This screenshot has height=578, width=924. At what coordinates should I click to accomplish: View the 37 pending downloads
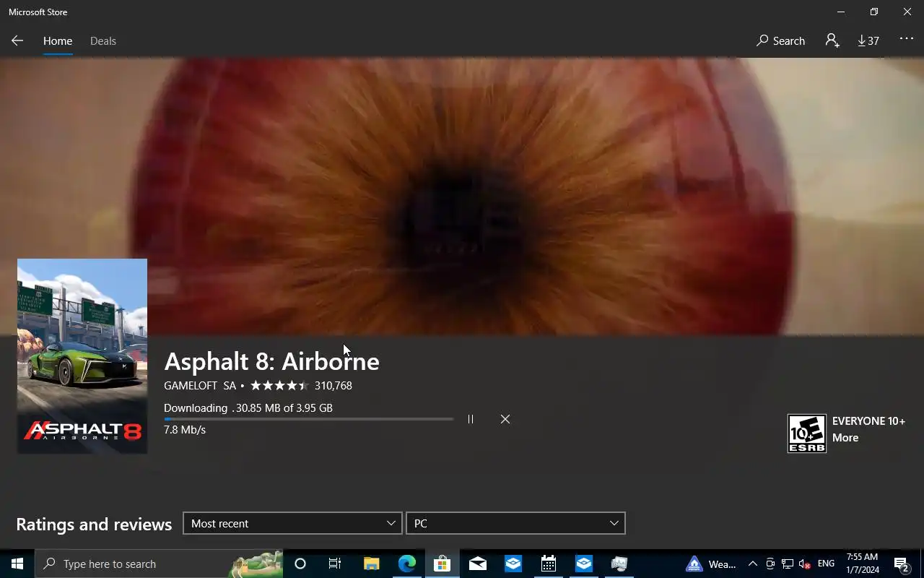point(868,41)
